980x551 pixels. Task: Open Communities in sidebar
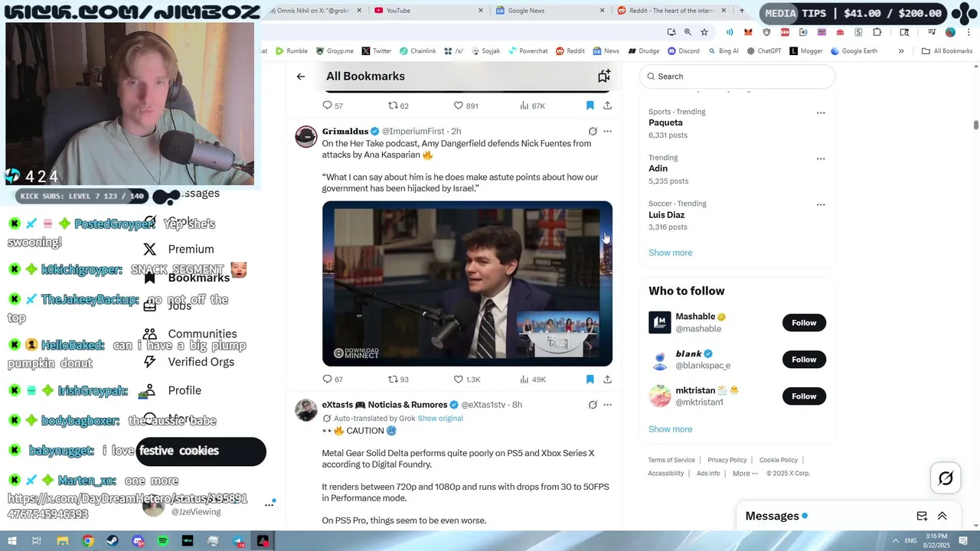(x=190, y=334)
